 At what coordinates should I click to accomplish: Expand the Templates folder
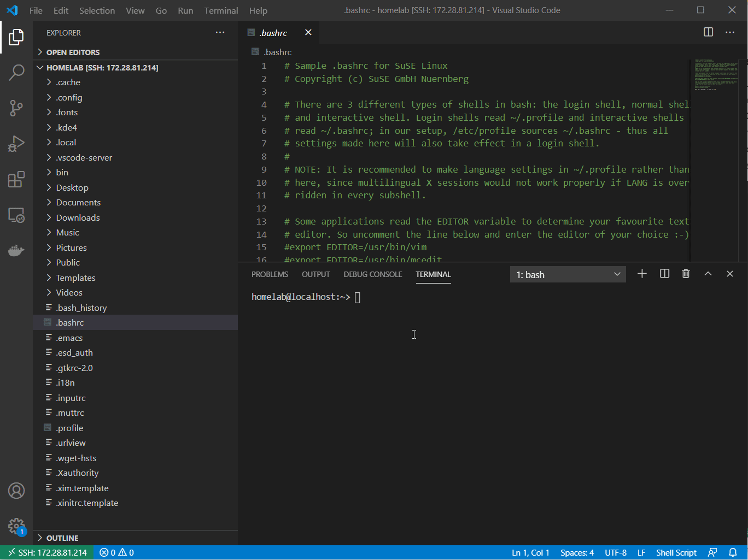[135, 278]
